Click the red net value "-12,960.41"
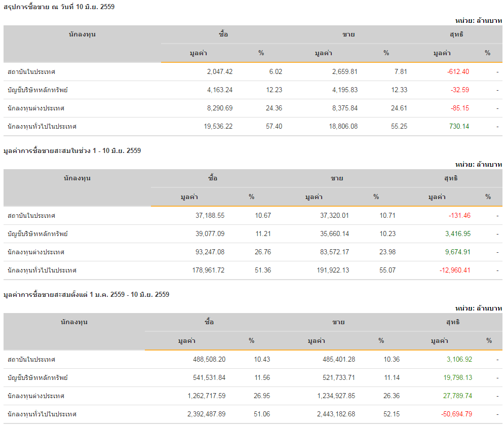The image size is (504, 426). coord(455,270)
